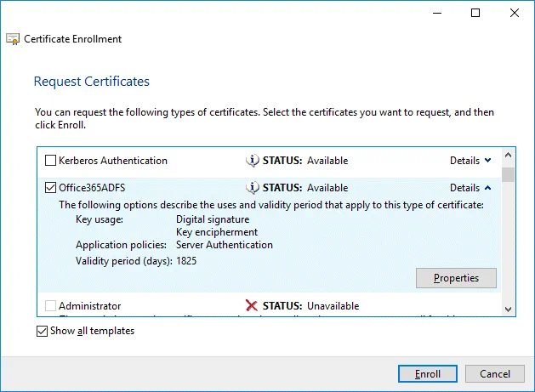
Task: Select the Administrator template row
Action: click(89, 306)
